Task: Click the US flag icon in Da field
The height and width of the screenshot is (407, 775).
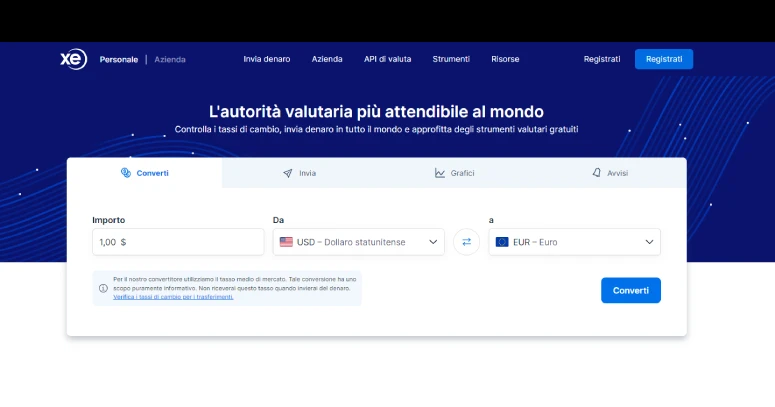Action: (x=286, y=242)
